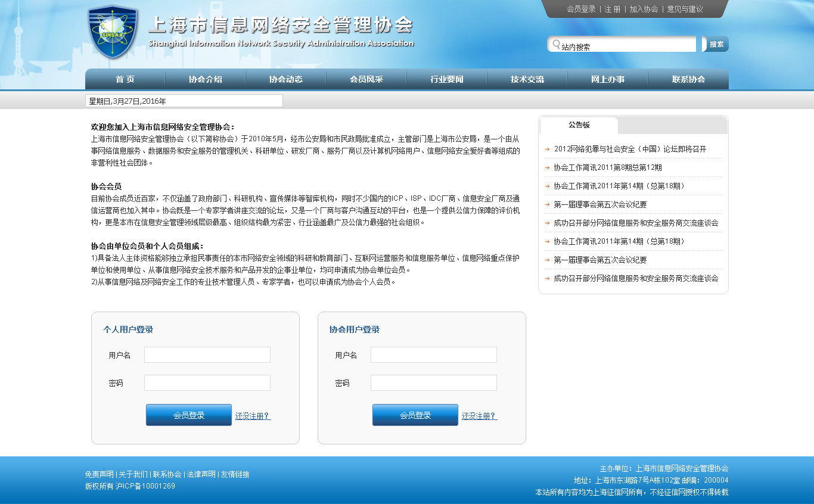Click the magnifier icon in search box

point(556,45)
